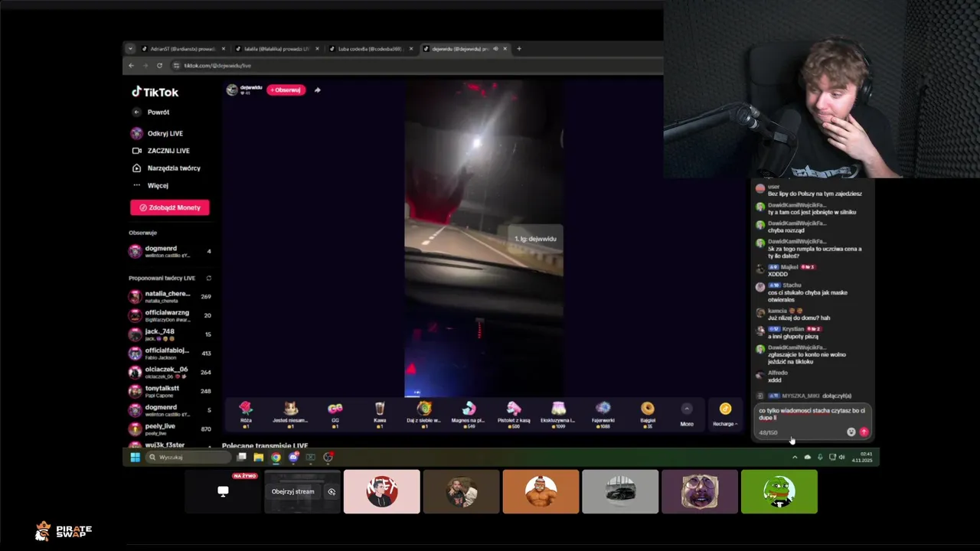Send the chat message with red arrow
The height and width of the screenshot is (551, 980).
point(864,432)
